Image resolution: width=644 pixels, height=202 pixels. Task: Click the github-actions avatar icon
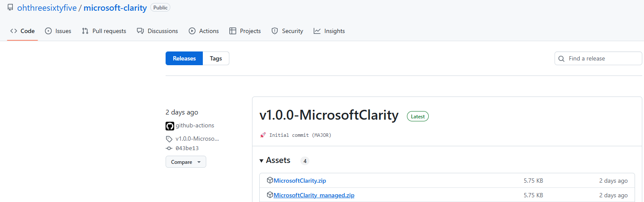pos(170,126)
